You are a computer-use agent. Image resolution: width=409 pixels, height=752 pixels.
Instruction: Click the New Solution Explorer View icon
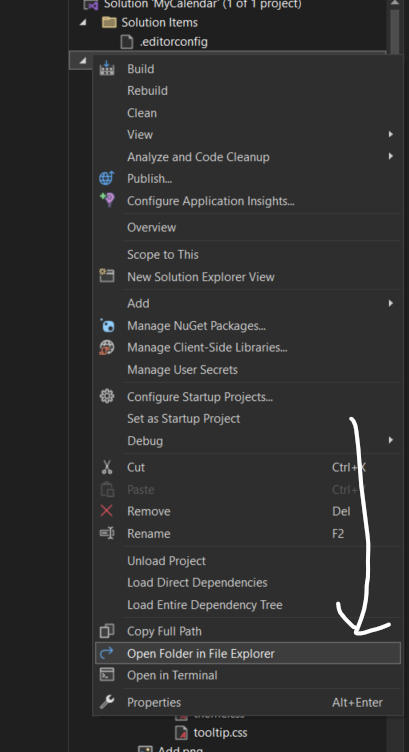coord(106,276)
